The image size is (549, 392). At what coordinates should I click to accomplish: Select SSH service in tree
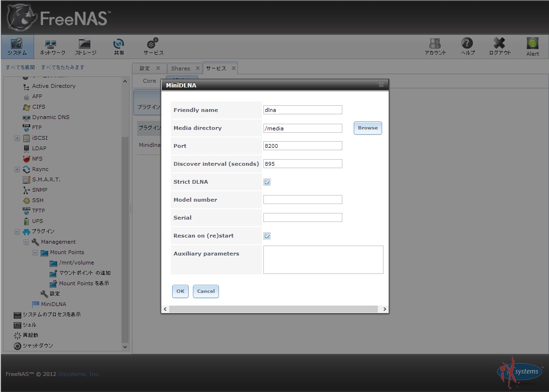(x=37, y=200)
